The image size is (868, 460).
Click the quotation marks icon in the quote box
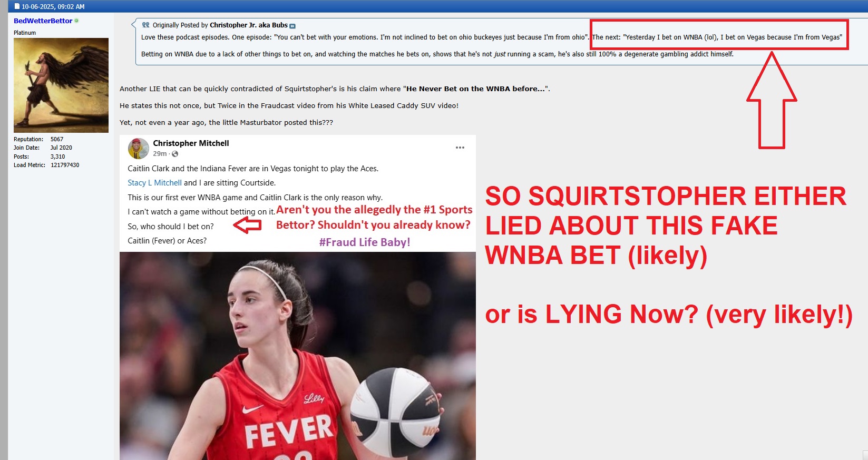146,25
